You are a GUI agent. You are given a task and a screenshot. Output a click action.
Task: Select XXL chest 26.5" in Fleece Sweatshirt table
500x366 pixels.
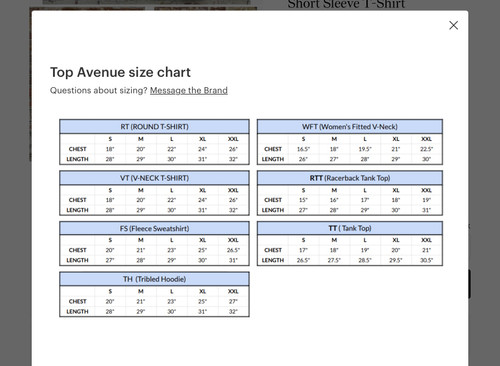[x=233, y=250]
